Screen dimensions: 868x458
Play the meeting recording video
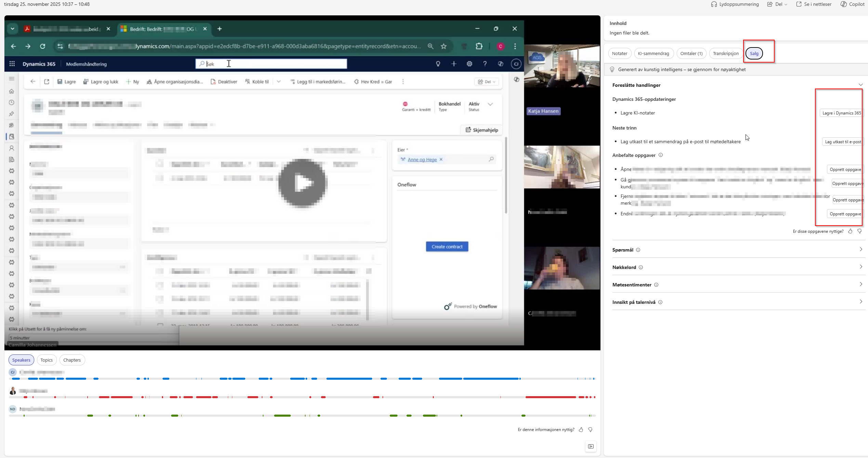pyautogui.click(x=302, y=183)
